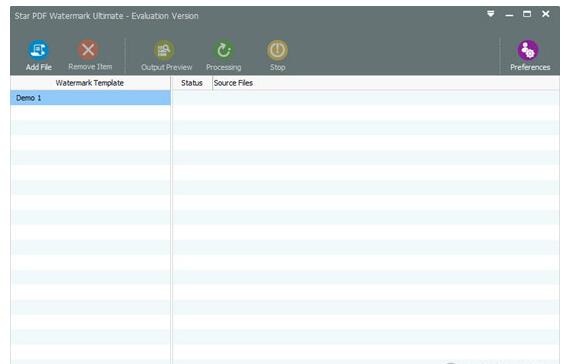Click the Stop text label
The width and height of the screenshot is (568, 364).
click(x=277, y=67)
